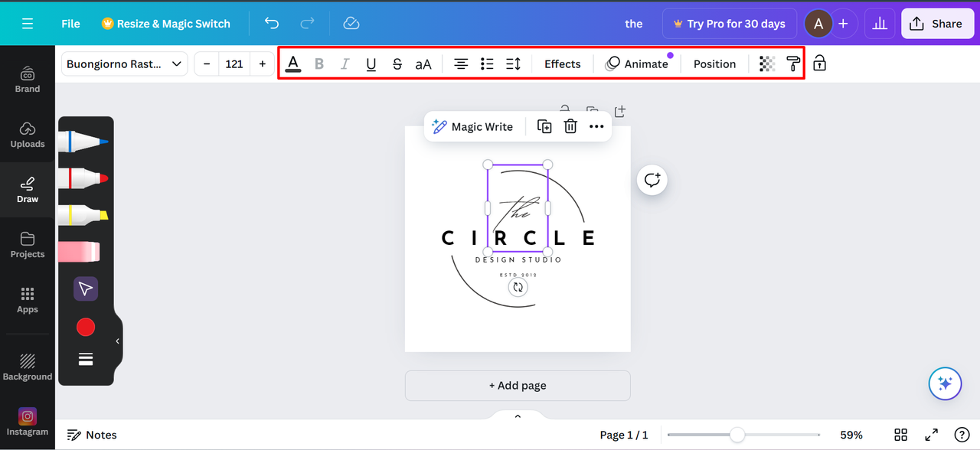Open the 59% zoom level menu
Viewport: 980px width, 450px height.
[x=851, y=435]
